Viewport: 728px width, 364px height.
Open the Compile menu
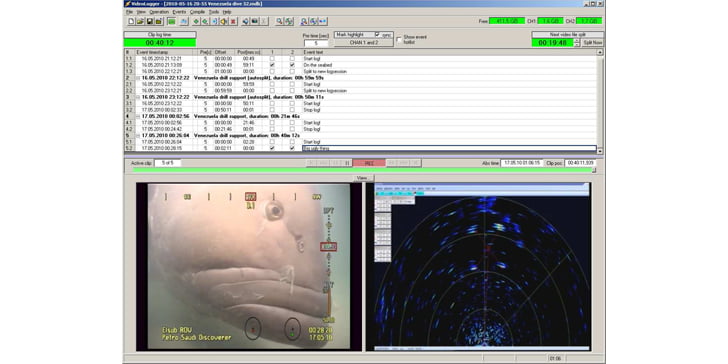pyautogui.click(x=197, y=12)
